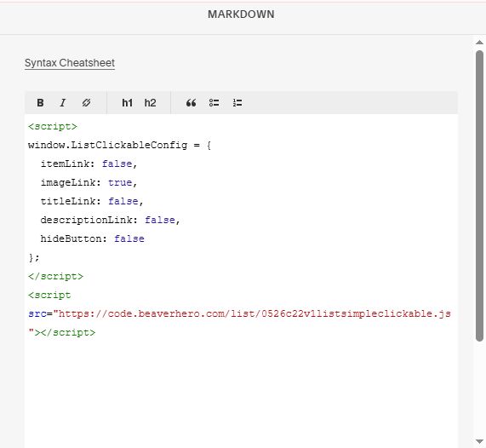Click the "imageLink: true," line

click(x=89, y=182)
